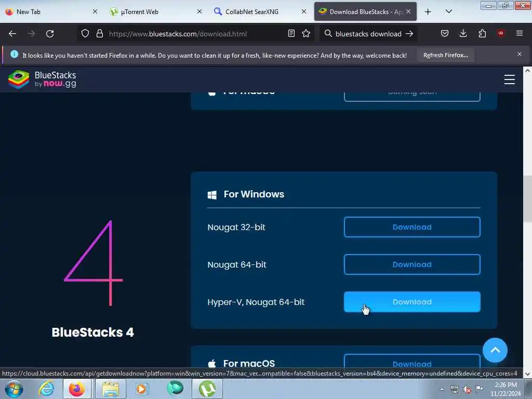Submit search with the arrow icon
The image size is (532, 399).
click(x=409, y=34)
